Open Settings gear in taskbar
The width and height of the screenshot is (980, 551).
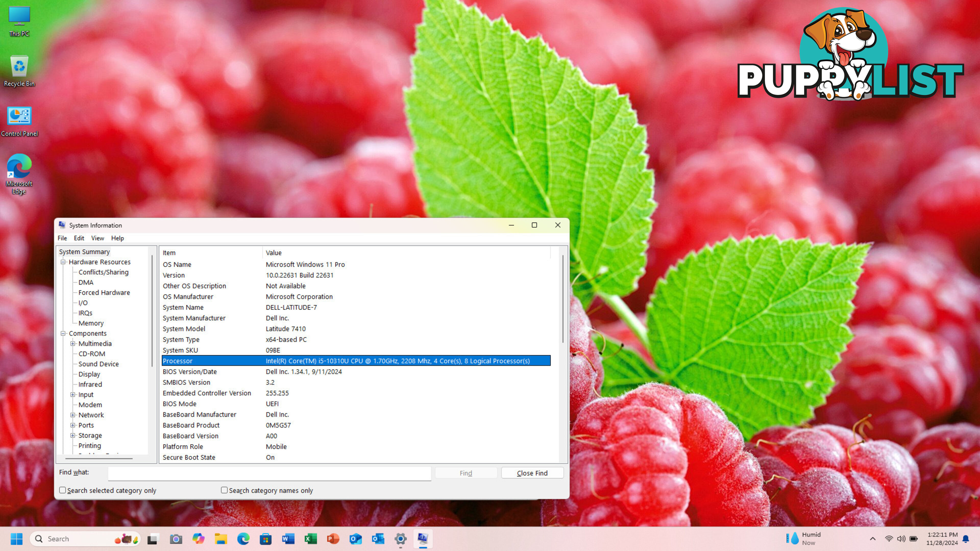coord(400,539)
